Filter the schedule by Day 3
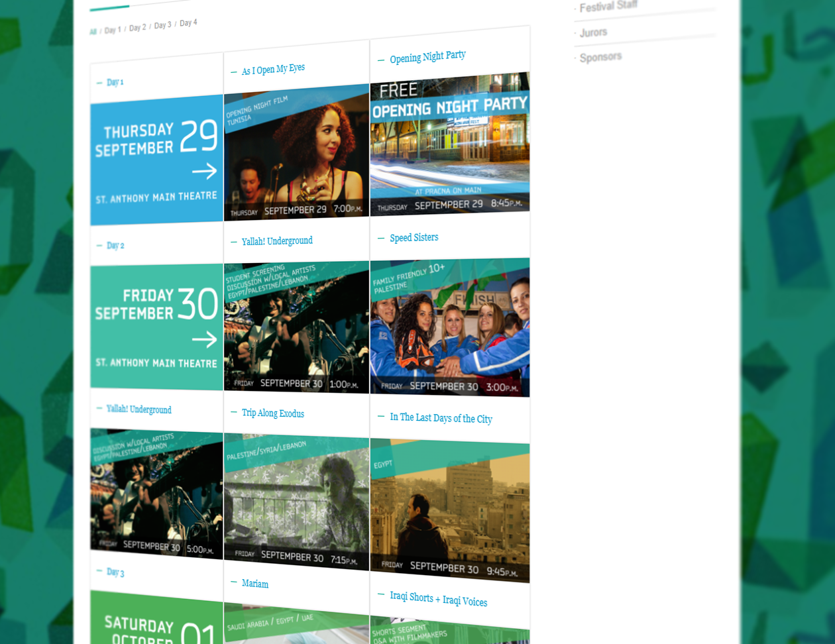The image size is (835, 644). tap(162, 25)
